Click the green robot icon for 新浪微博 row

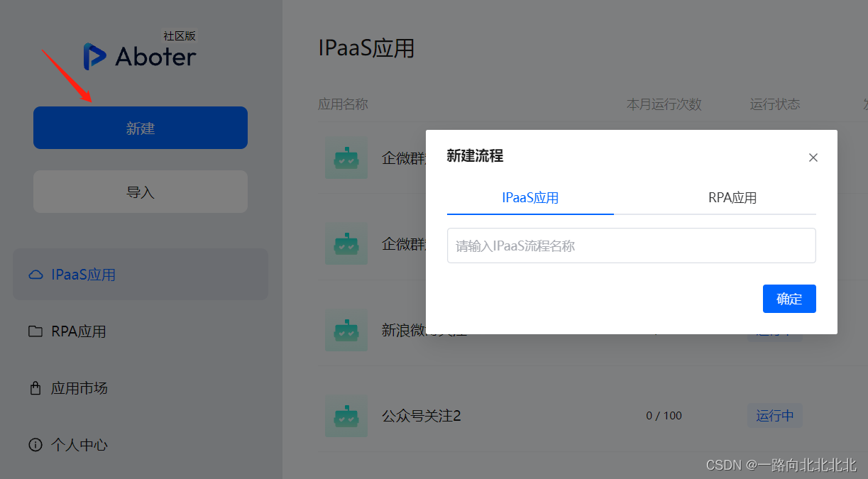pyautogui.click(x=346, y=330)
